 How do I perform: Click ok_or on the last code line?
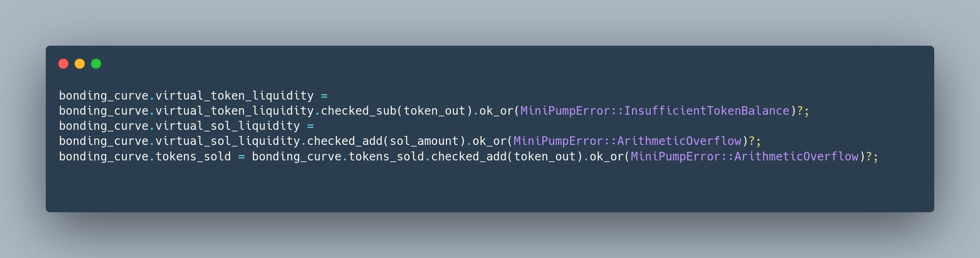(606, 156)
